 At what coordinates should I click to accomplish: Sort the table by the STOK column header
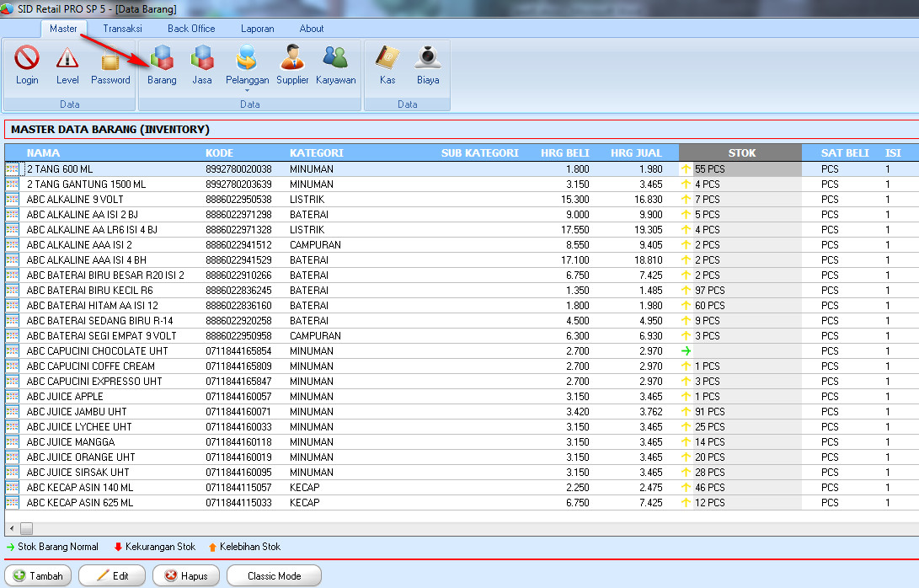741,153
